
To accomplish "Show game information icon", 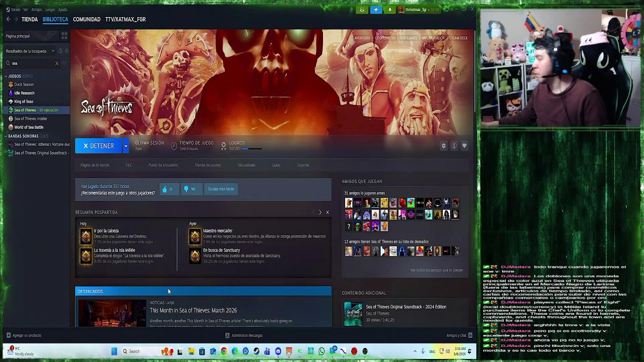I will [454, 146].
